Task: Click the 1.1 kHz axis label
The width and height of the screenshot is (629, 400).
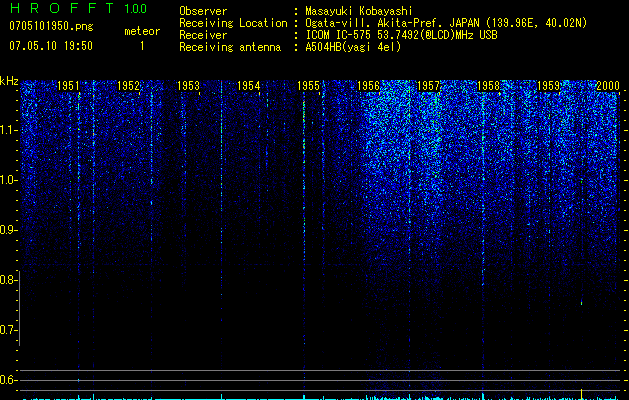Action: coord(8,130)
